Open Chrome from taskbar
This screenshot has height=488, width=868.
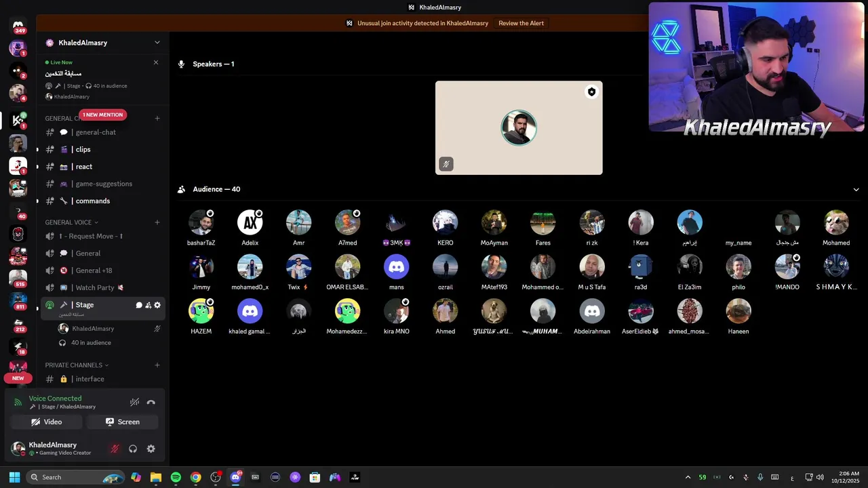[x=195, y=477]
